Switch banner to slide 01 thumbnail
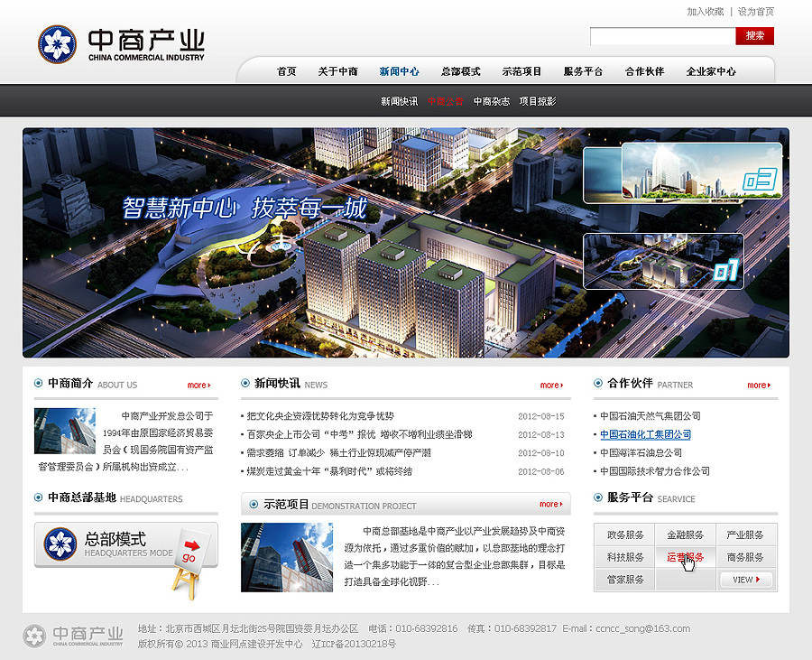This screenshot has height=660, width=812. coord(663,261)
